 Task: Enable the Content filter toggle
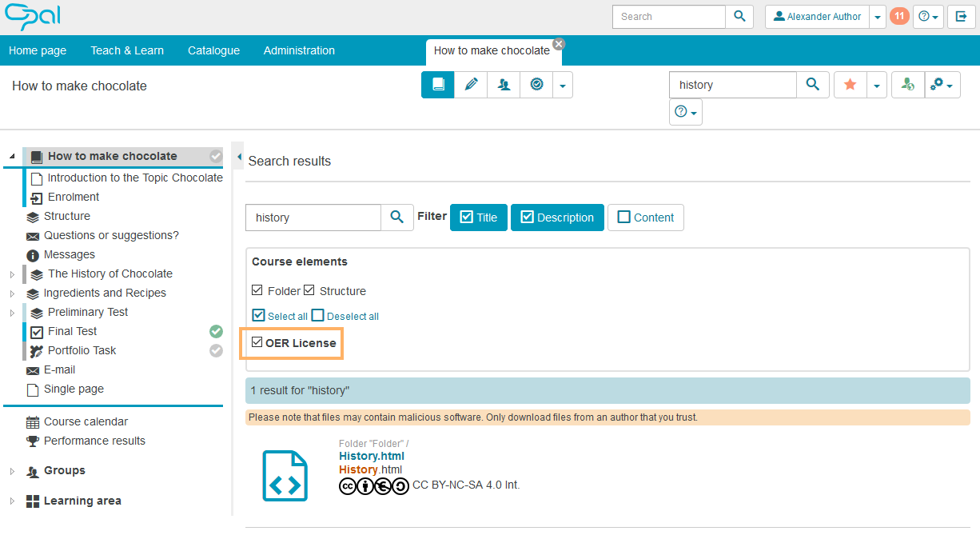[645, 218]
